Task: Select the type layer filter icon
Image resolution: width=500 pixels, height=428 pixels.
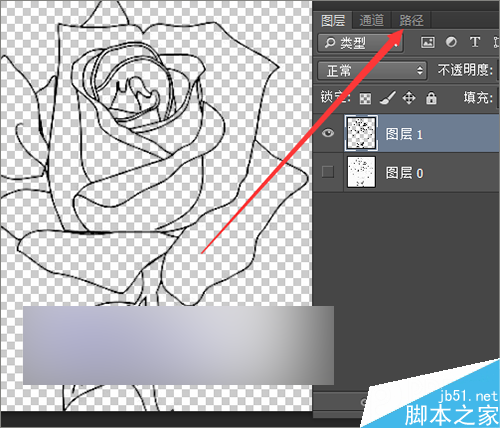Action: tap(475, 42)
